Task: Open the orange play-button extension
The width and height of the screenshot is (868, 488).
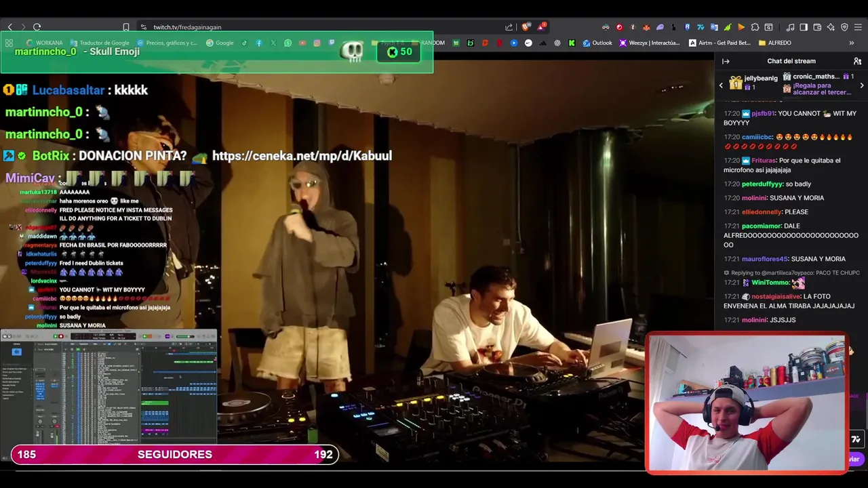Action: 741,27
